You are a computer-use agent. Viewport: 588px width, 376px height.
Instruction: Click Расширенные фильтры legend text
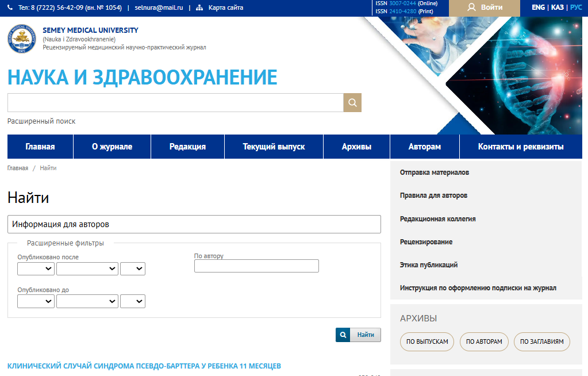66,243
